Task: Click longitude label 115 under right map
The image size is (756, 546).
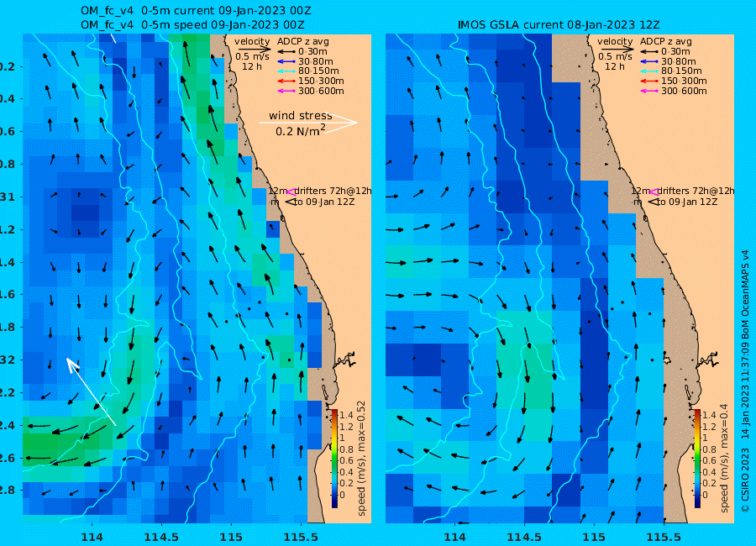Action: (594, 538)
